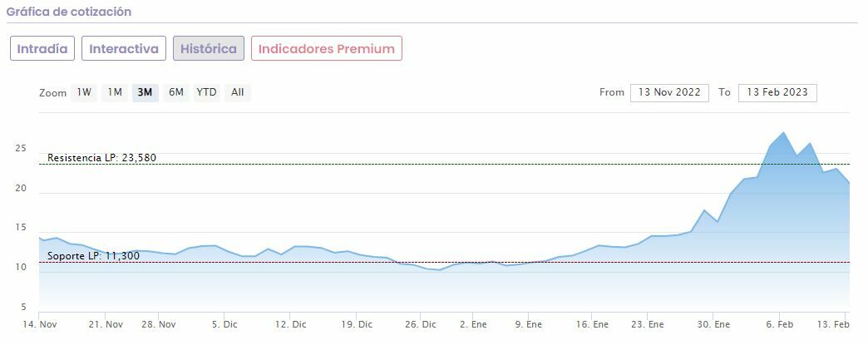Open the Interactiva chart tab
This screenshot has width=868, height=345.
click(x=124, y=48)
